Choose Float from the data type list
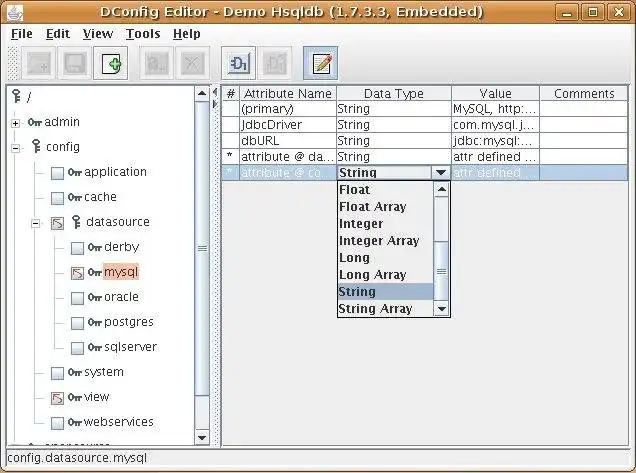The image size is (636, 473). tap(385, 190)
